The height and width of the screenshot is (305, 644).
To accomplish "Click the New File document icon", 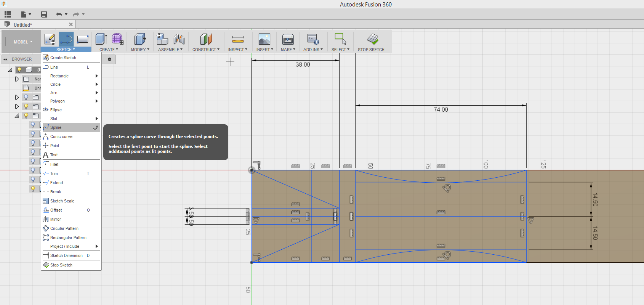I will point(24,14).
